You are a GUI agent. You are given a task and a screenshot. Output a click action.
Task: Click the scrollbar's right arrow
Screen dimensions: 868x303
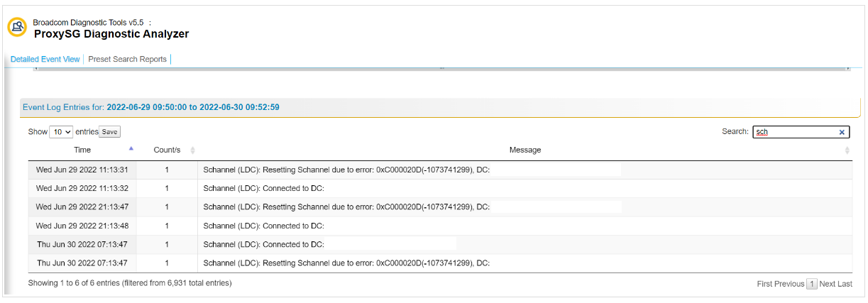848,68
